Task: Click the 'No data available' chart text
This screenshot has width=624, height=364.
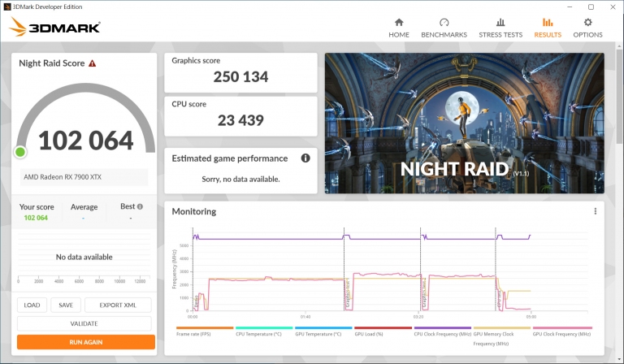Action: click(x=84, y=257)
